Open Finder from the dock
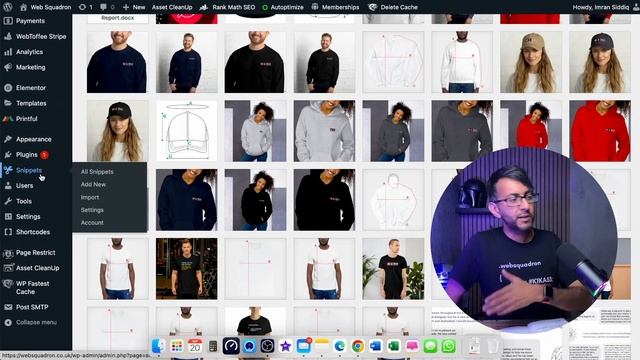 point(159,346)
